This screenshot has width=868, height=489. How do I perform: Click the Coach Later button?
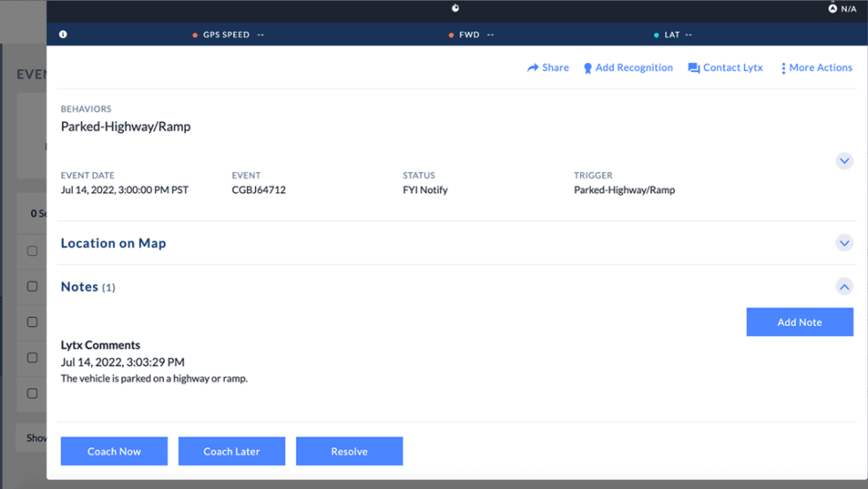point(231,451)
